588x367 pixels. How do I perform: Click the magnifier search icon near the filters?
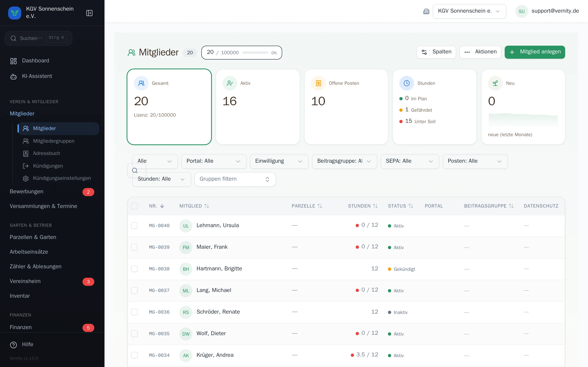coord(135,170)
